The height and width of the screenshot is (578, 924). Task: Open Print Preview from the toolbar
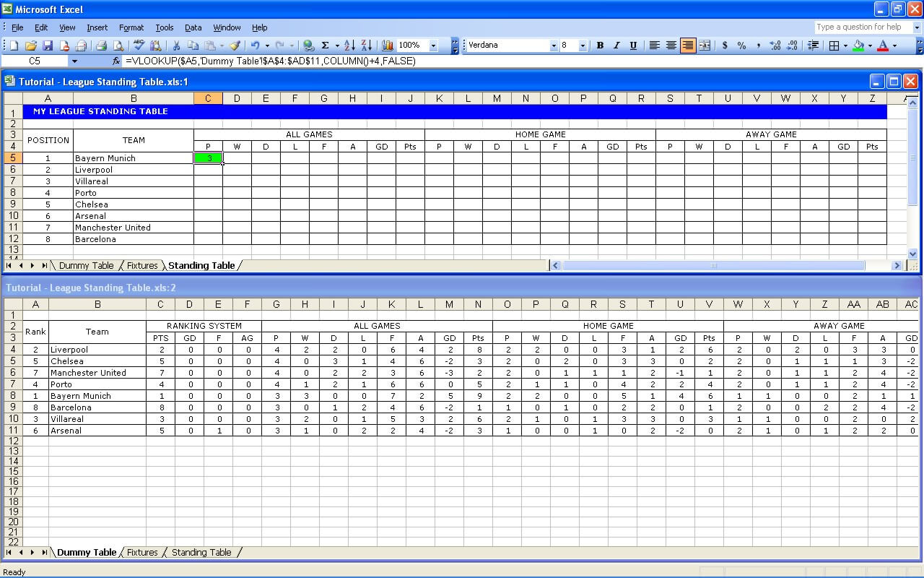[x=118, y=46]
